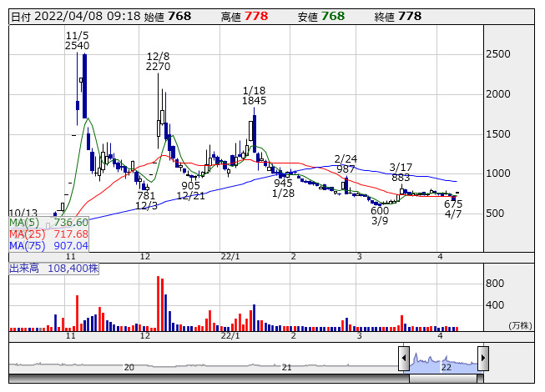Select the MA(25) legend label

[48, 234]
